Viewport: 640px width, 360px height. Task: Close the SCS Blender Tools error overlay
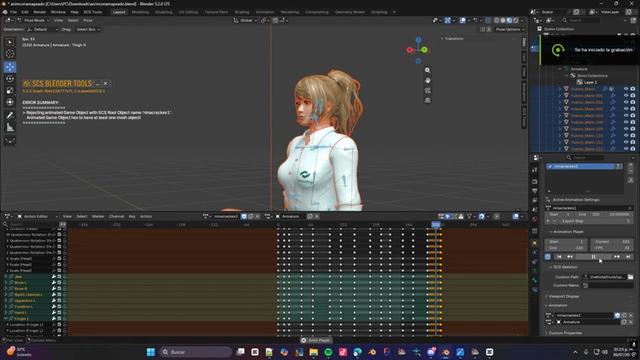click(x=106, y=83)
